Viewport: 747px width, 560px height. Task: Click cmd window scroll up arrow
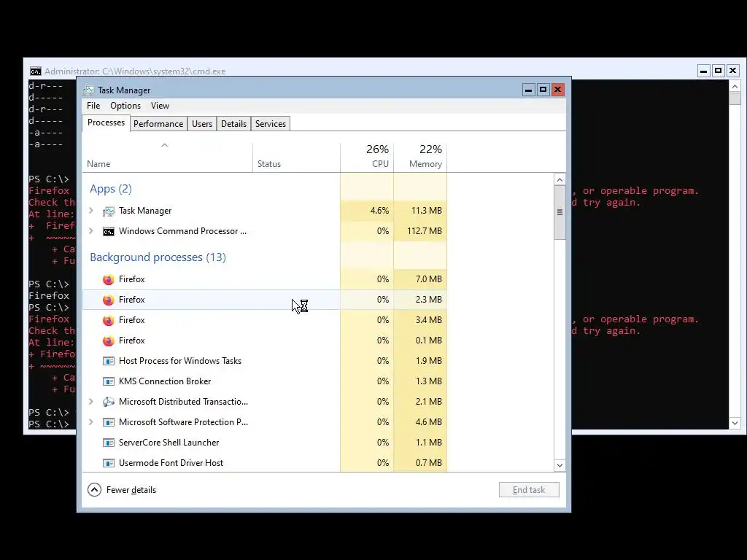[x=735, y=87]
